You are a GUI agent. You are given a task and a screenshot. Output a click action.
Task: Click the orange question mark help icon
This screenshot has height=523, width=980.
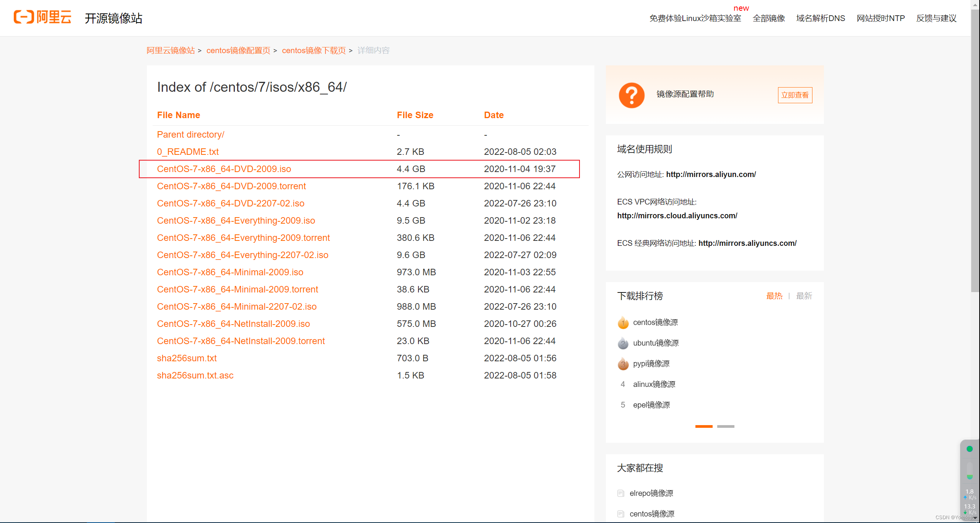coord(632,95)
